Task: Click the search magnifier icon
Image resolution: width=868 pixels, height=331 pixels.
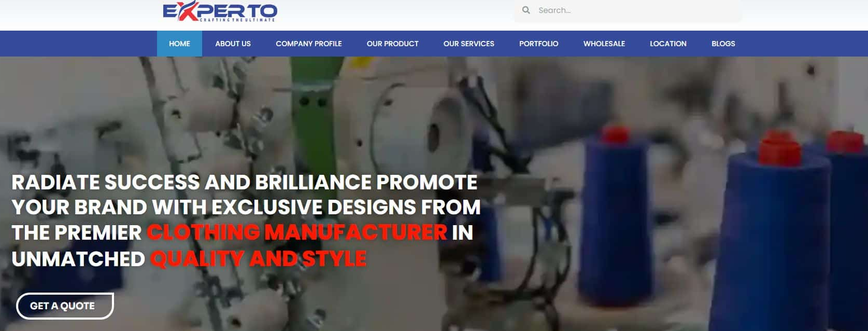Action: click(526, 10)
